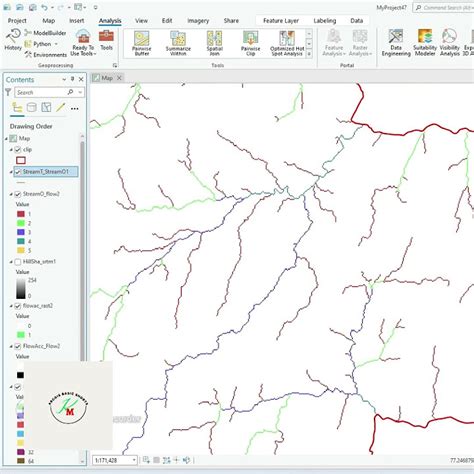Click the clip layer red outline symbol
This screenshot has height=474, width=474.
[21, 160]
